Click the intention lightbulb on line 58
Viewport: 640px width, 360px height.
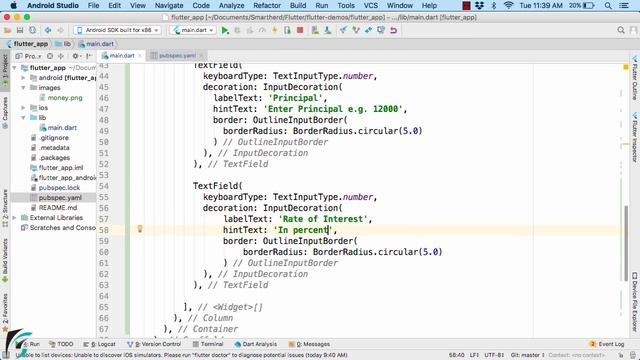(140, 229)
